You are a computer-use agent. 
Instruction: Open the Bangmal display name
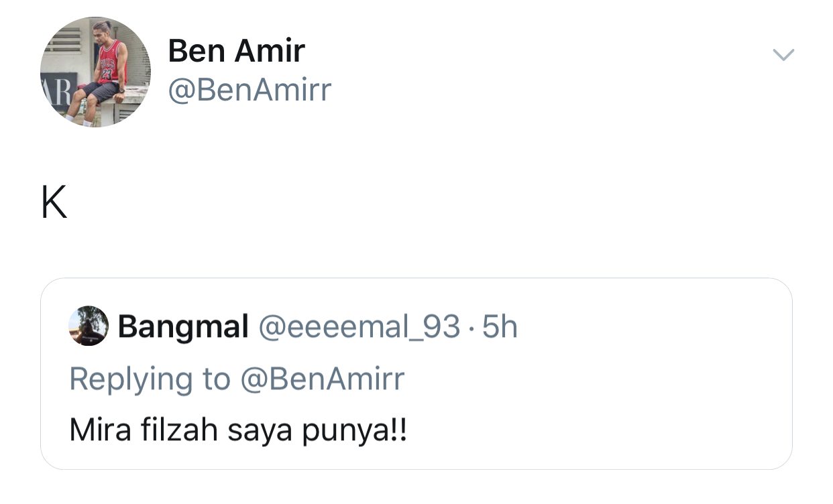[x=183, y=327]
